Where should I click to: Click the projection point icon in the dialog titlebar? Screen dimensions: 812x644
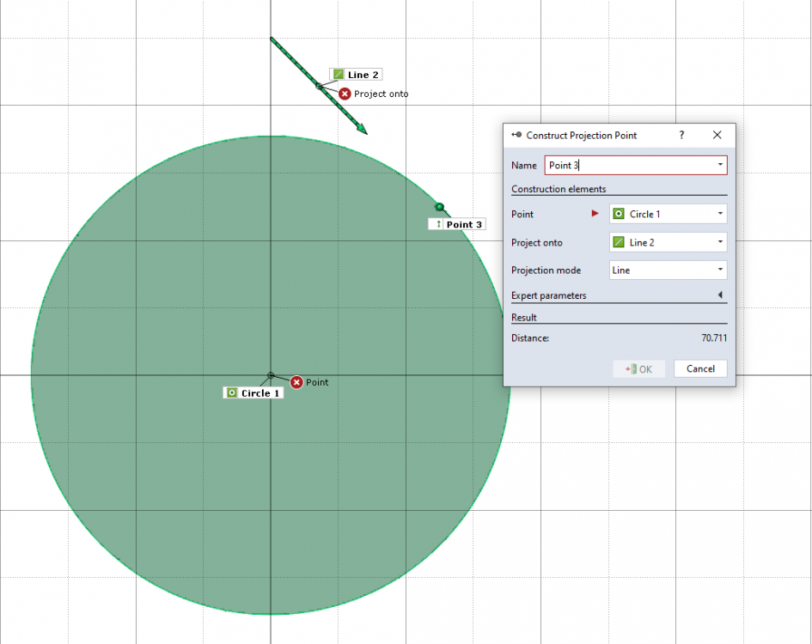coord(516,135)
